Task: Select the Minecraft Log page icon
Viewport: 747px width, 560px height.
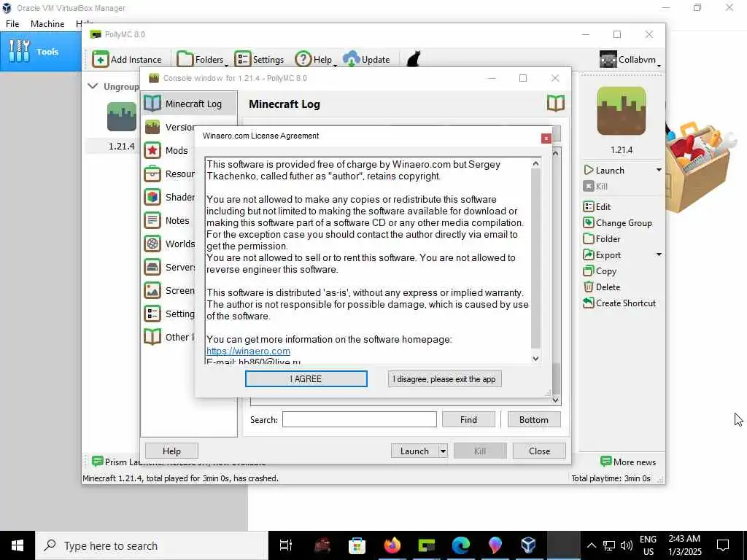Action: (x=152, y=104)
